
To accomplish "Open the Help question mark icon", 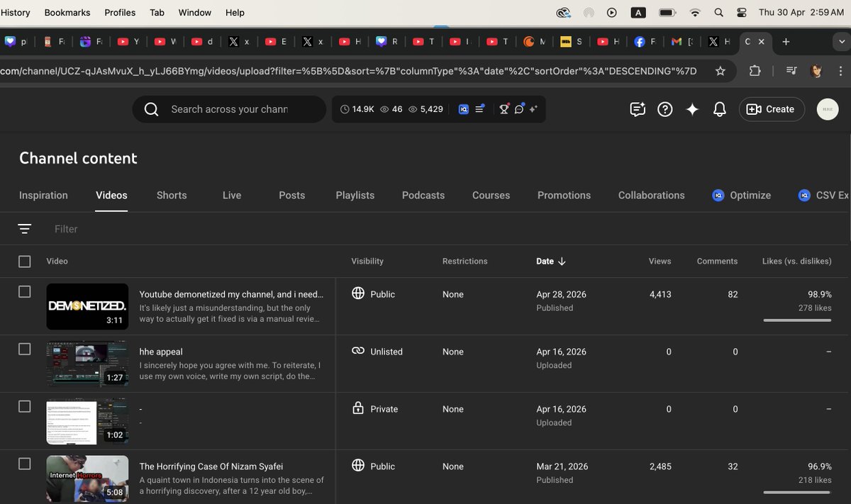I will 664,109.
